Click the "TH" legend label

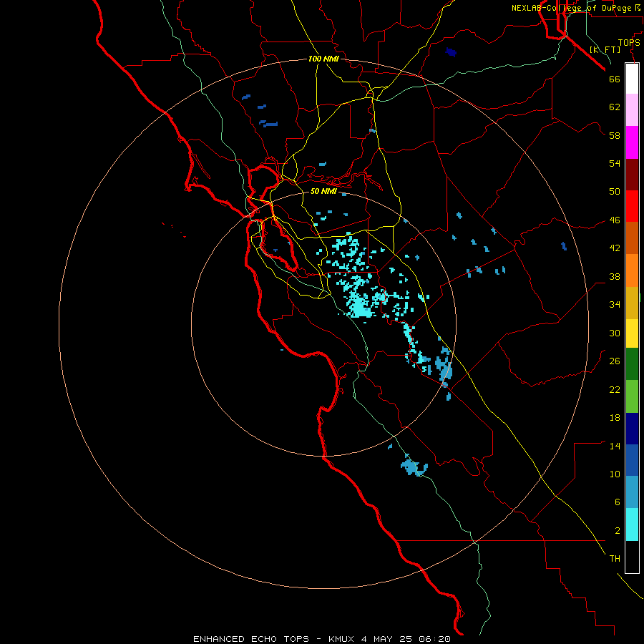pyautogui.click(x=615, y=559)
